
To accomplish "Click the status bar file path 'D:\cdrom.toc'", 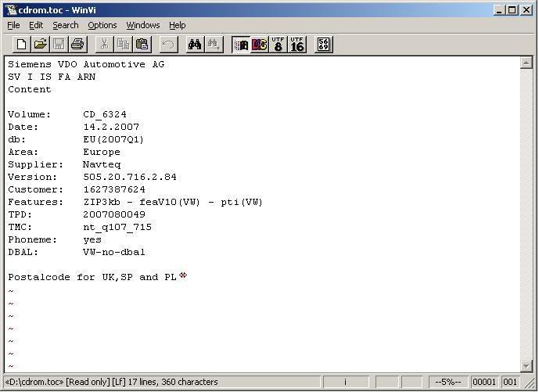I will click(x=34, y=382).
